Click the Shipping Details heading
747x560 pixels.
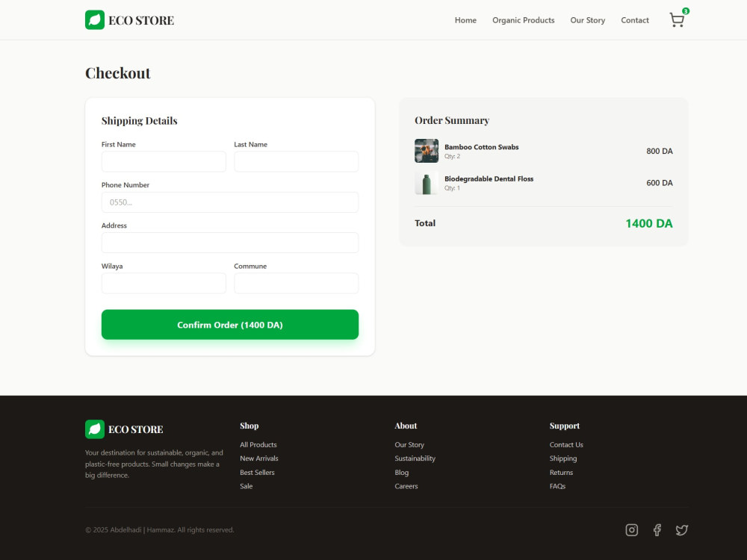[x=139, y=121]
